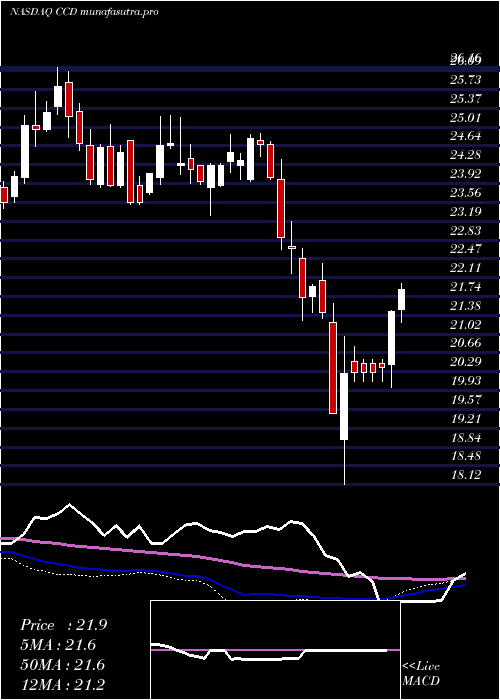Click the MACD inset chart panel

(x=275, y=650)
